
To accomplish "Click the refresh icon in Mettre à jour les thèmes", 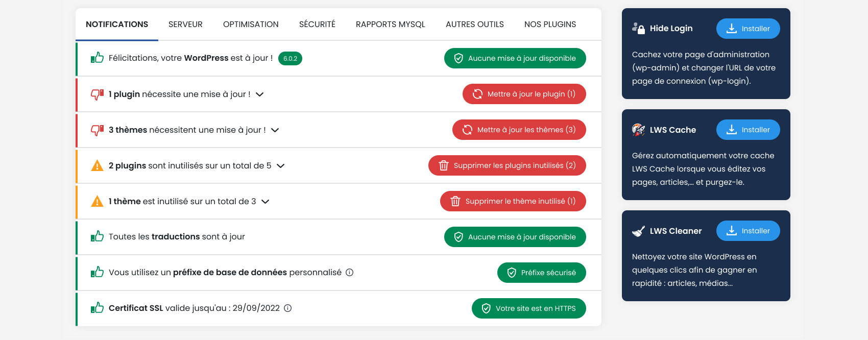I will pos(467,130).
